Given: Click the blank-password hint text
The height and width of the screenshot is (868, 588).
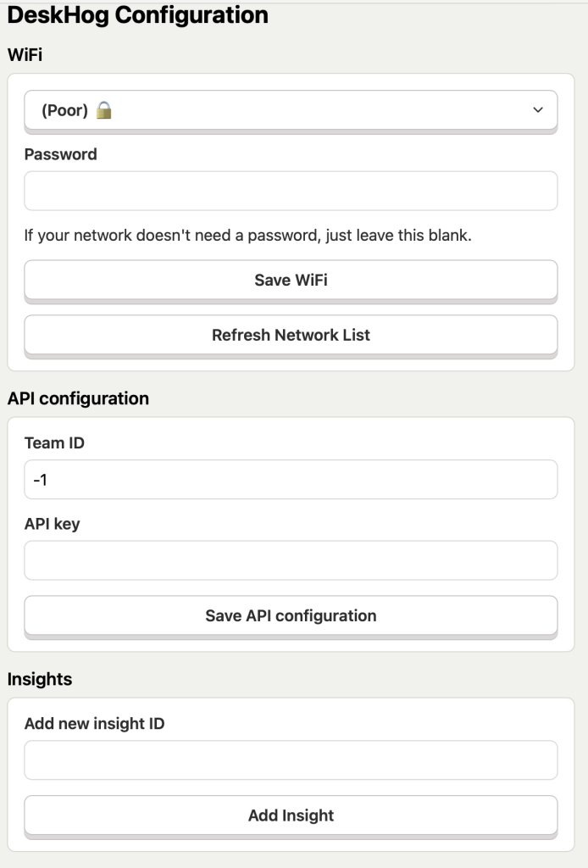Looking at the screenshot, I should click(x=247, y=235).
